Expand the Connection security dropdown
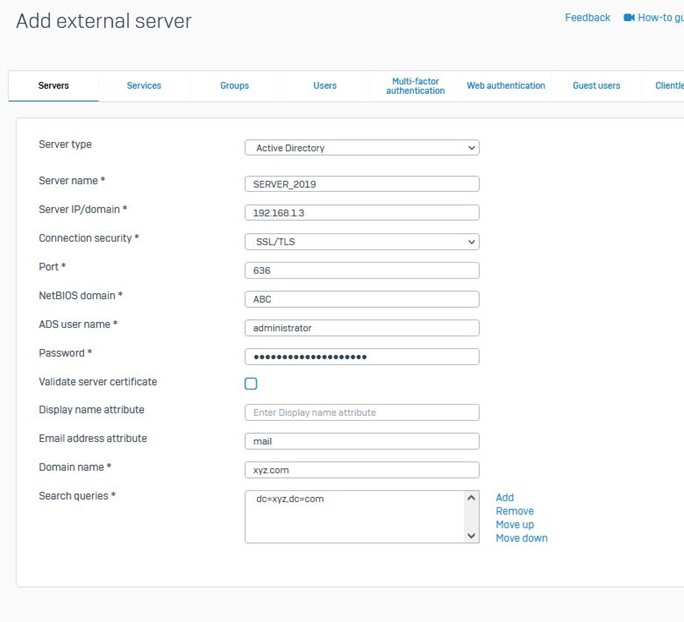 click(x=361, y=242)
